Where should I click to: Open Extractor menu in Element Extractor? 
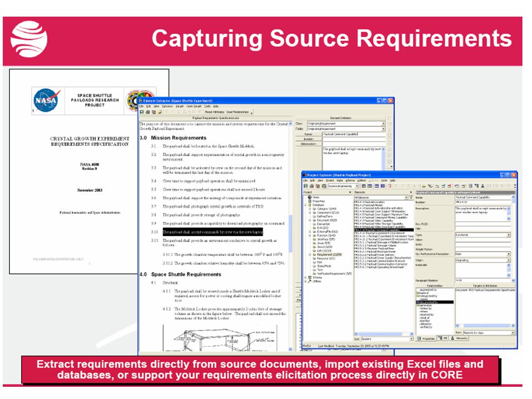tap(167, 106)
